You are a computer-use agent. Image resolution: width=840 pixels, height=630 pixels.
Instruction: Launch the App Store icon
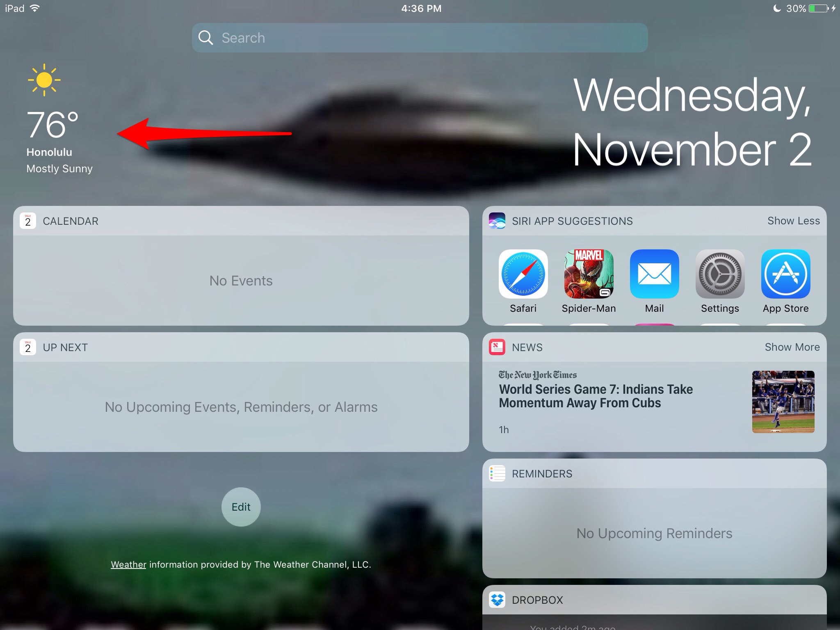coord(785,274)
